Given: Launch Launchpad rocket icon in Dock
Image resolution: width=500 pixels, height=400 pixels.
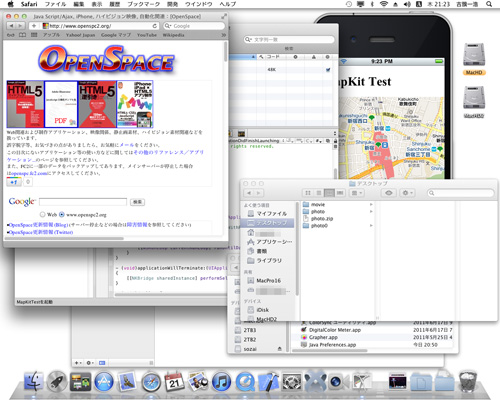Looking at the screenshot, I should coord(57,381).
